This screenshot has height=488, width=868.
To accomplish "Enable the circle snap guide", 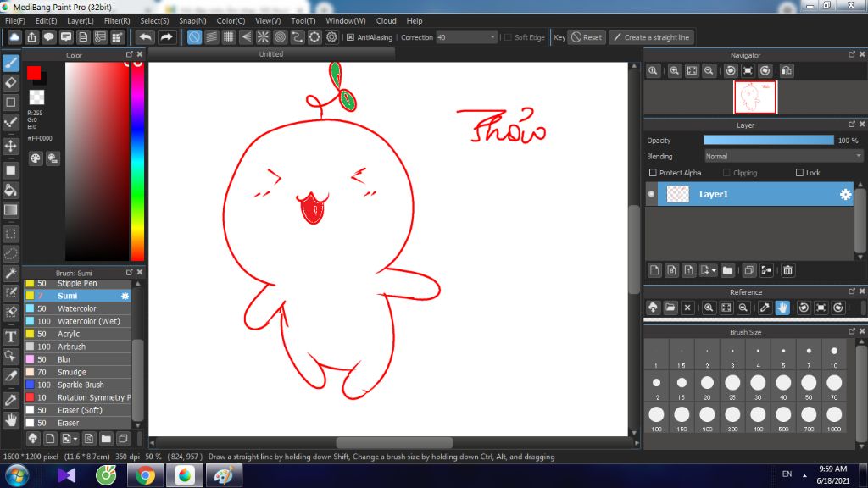I will (280, 37).
